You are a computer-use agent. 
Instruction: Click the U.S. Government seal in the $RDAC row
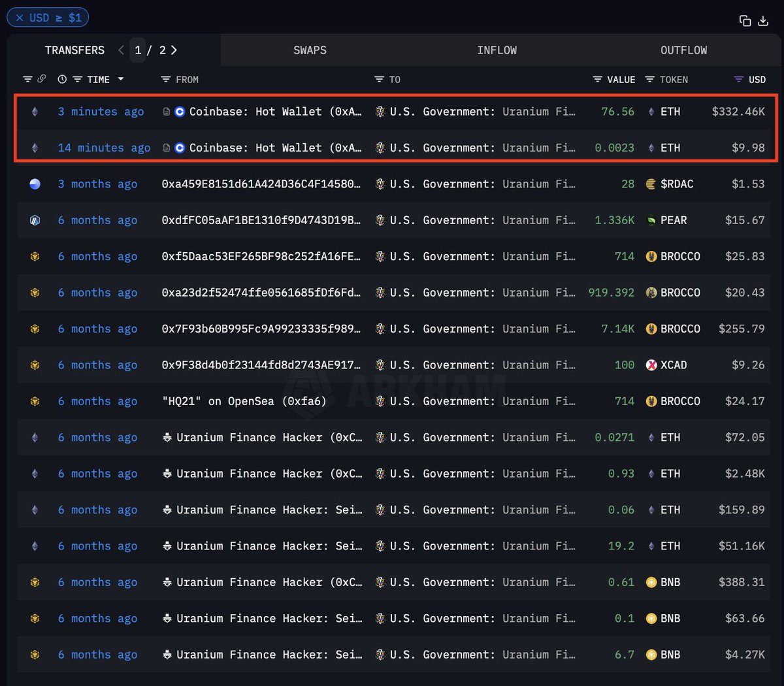[380, 184]
